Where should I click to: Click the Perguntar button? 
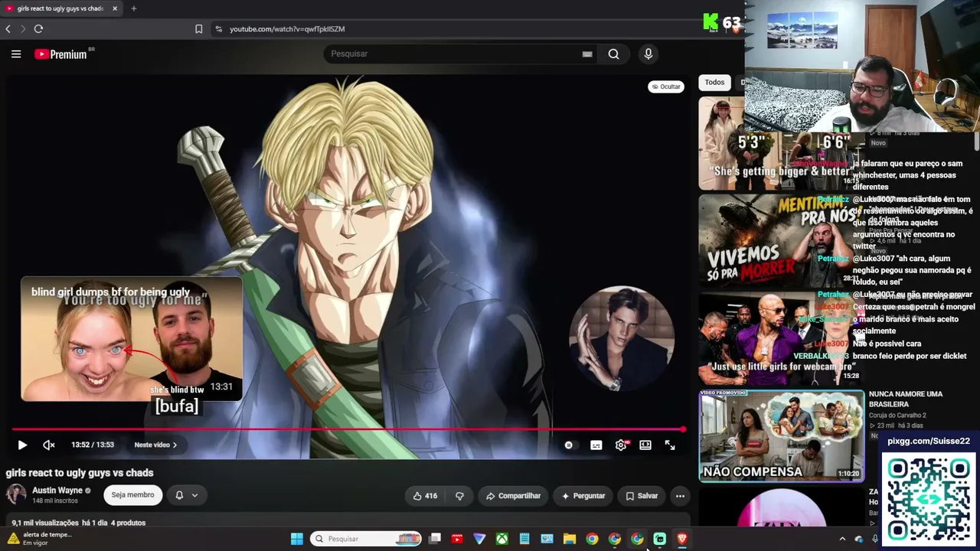tap(583, 496)
